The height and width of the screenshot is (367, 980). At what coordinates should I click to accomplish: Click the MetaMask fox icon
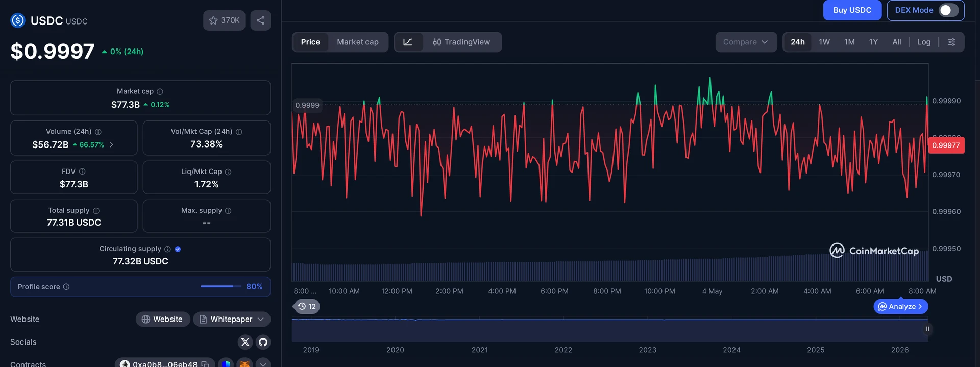[245, 363]
